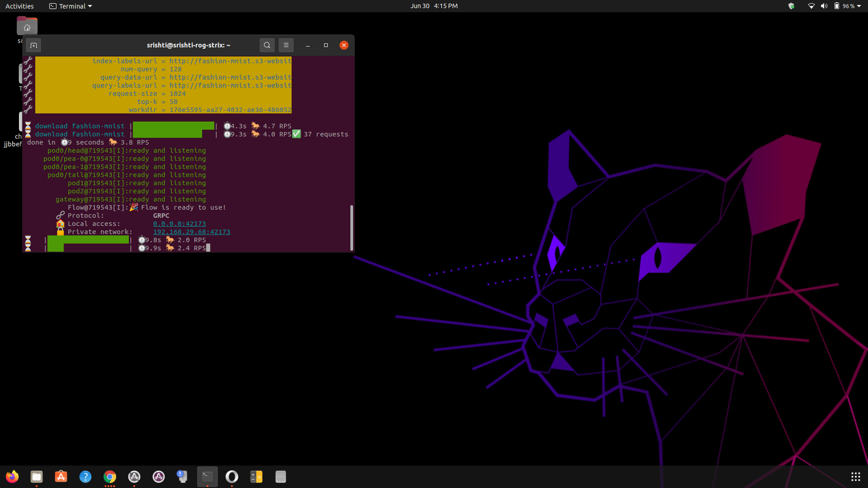Open Help from the dock

tap(85, 477)
